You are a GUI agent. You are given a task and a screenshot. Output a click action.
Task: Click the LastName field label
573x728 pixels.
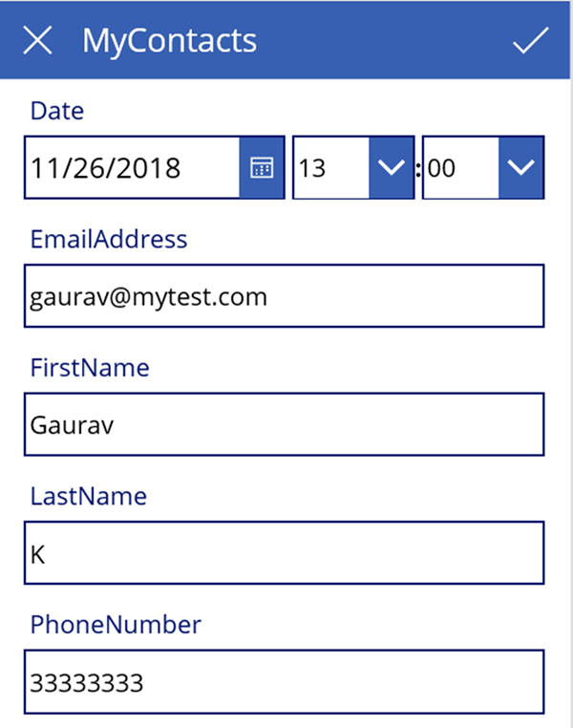[x=89, y=496]
